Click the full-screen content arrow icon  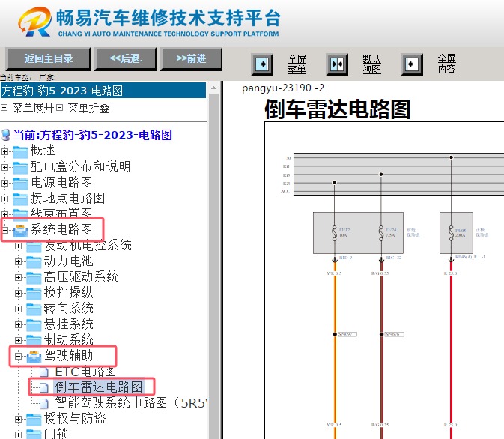tap(412, 64)
